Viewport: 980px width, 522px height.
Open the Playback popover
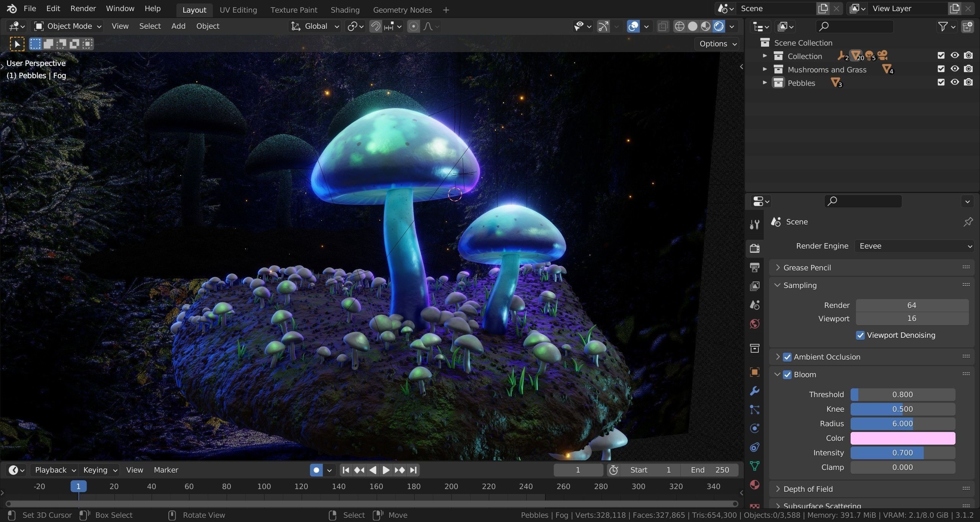pos(55,470)
